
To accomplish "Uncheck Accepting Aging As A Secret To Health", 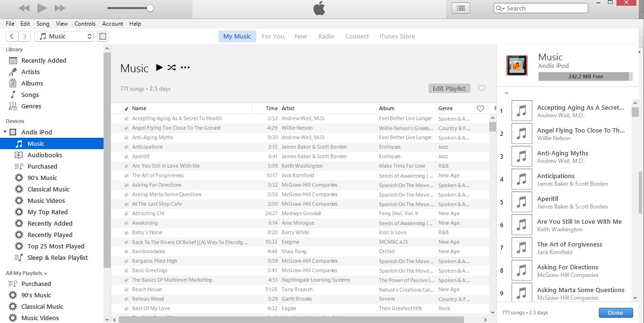I will point(126,118).
